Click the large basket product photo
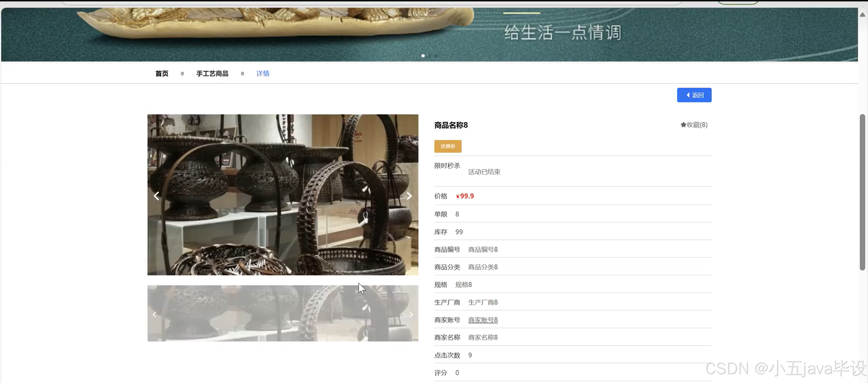This screenshot has height=383, width=868. [283, 195]
